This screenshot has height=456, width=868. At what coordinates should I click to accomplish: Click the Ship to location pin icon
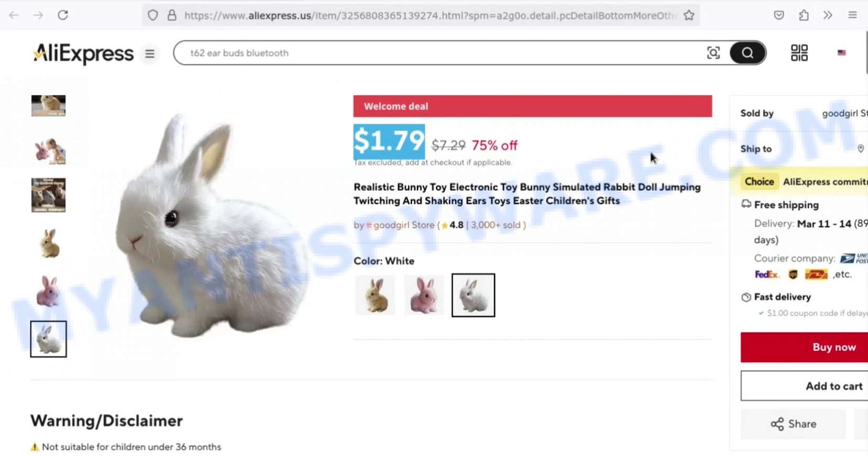tap(861, 149)
